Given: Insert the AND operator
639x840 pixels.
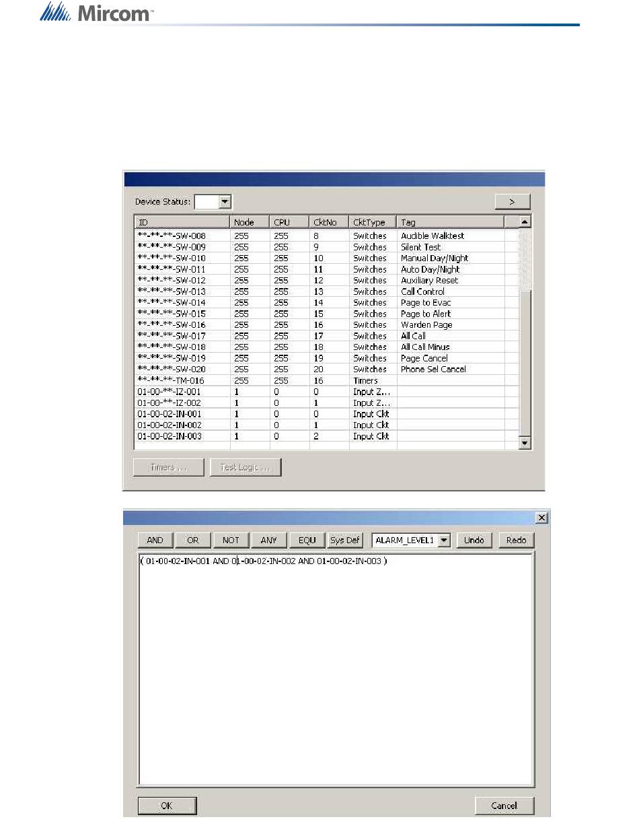Looking at the screenshot, I should [x=155, y=540].
